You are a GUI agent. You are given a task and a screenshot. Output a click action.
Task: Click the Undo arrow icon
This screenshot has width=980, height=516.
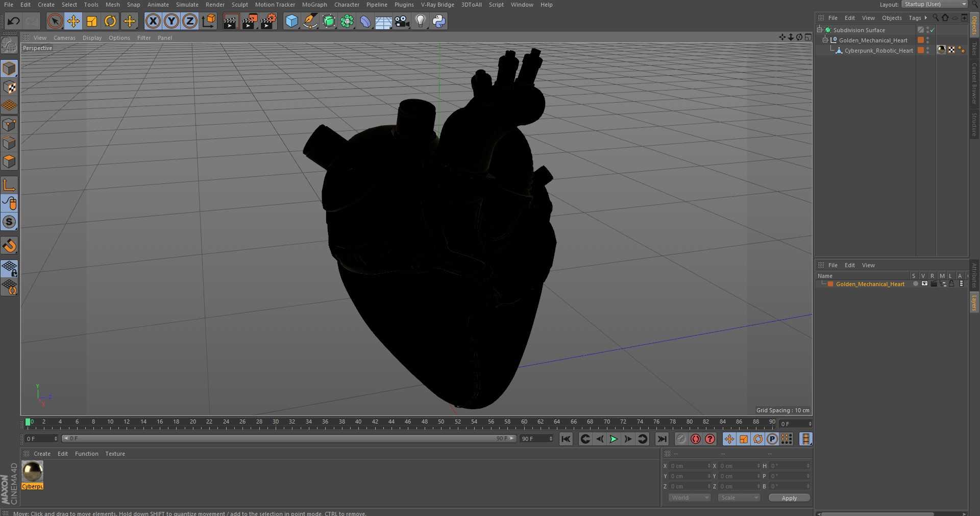coord(14,21)
